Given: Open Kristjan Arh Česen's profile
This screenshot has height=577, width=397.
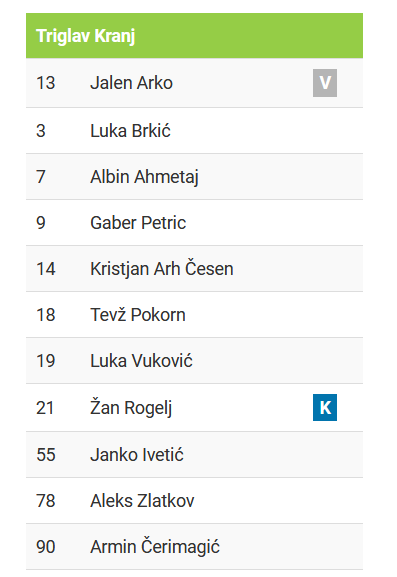Looking at the screenshot, I should [162, 269].
